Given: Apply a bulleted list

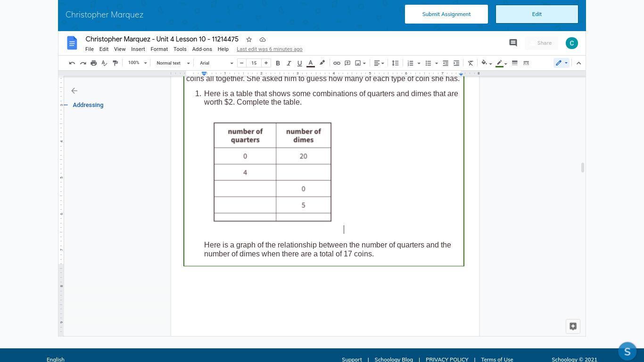Looking at the screenshot, I should pyautogui.click(x=428, y=63).
